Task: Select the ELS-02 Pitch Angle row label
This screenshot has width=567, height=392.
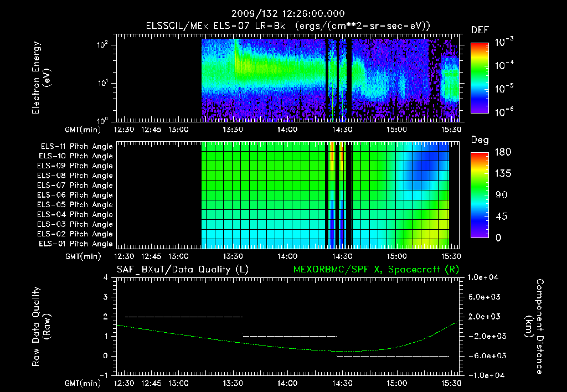Action: [75, 234]
